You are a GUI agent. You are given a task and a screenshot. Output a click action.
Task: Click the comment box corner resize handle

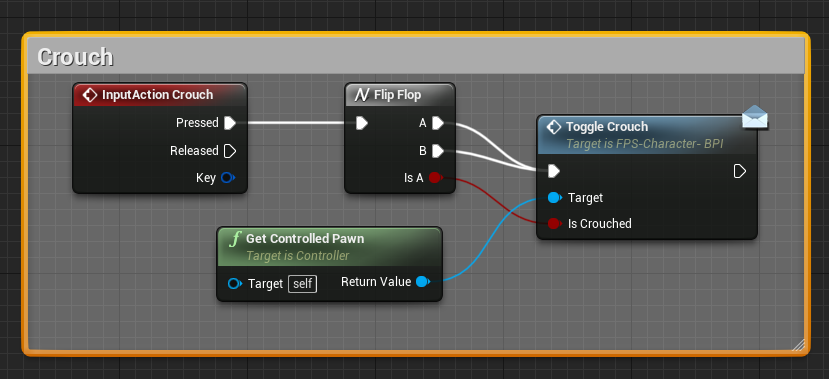798,345
